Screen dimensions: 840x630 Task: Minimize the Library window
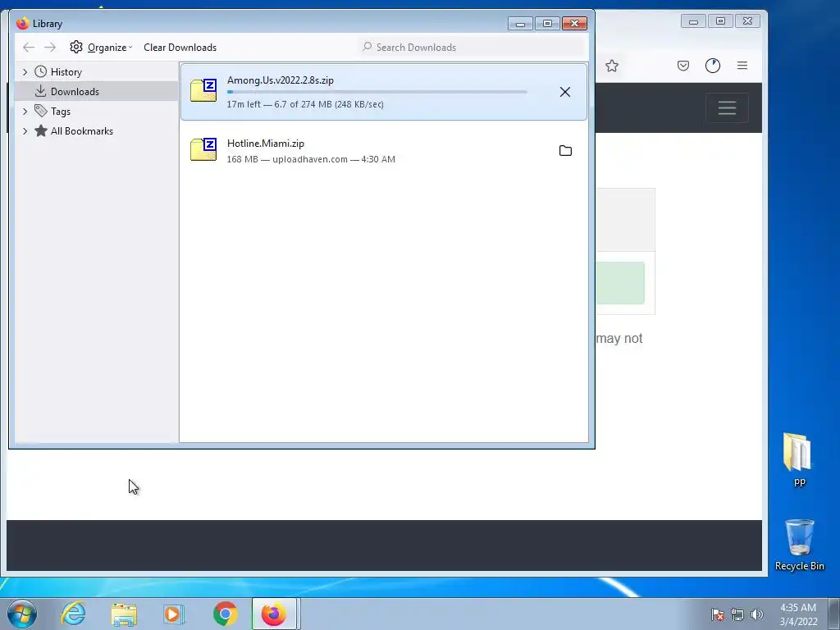[519, 24]
